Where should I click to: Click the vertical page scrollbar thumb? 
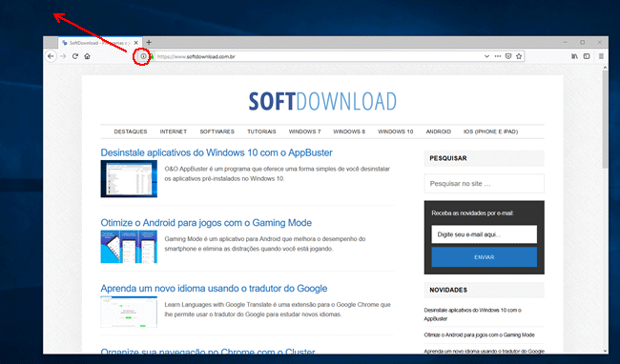606,120
